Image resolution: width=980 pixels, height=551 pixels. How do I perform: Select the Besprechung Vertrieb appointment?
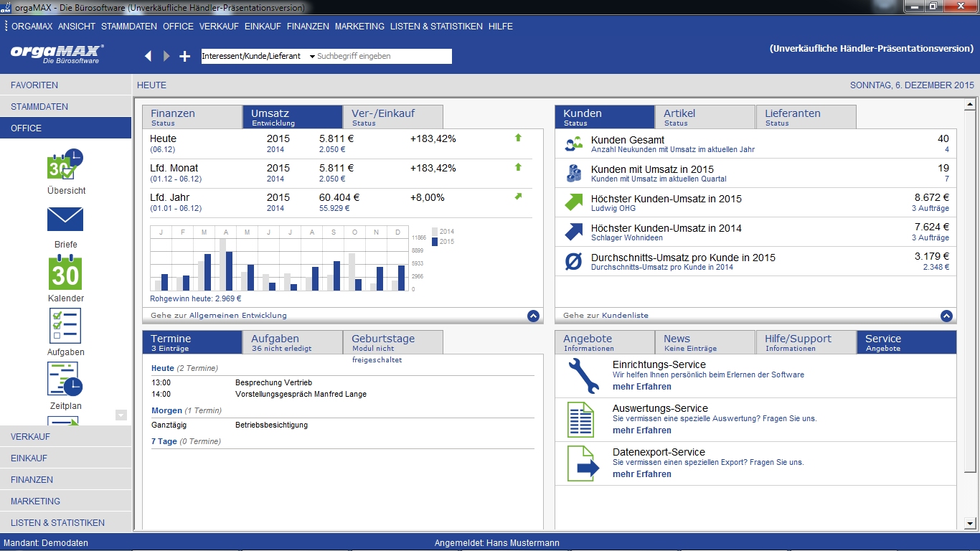(273, 383)
